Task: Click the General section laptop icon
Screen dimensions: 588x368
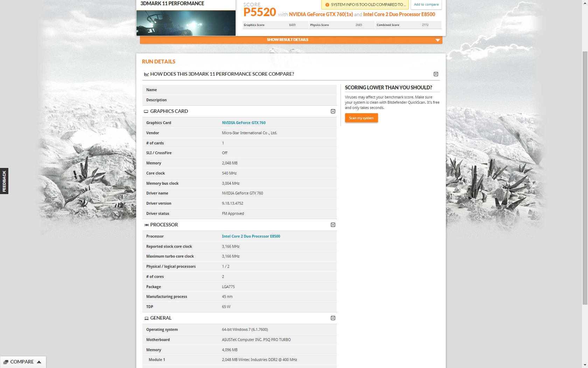Action: (146, 318)
